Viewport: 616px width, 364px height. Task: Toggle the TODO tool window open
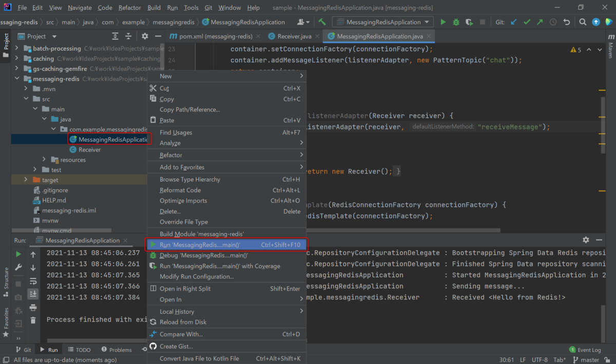pos(80,349)
